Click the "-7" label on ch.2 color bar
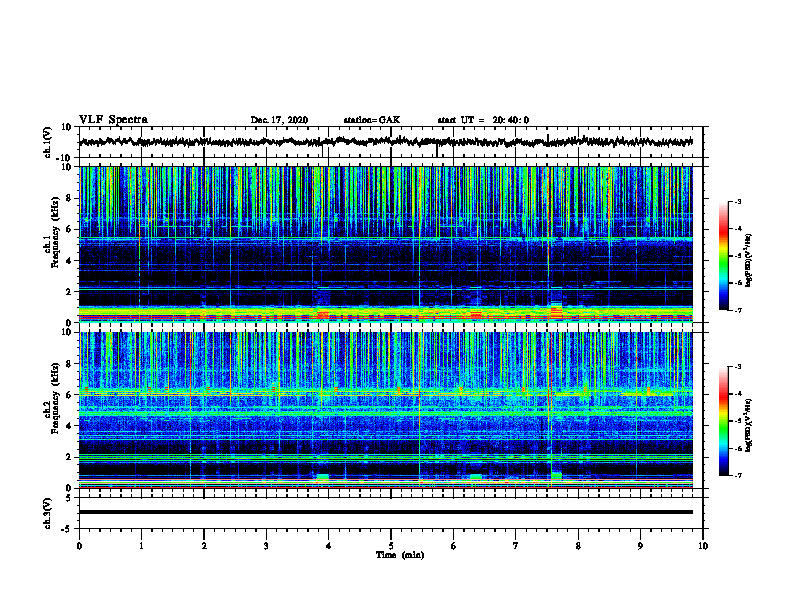 738,475
